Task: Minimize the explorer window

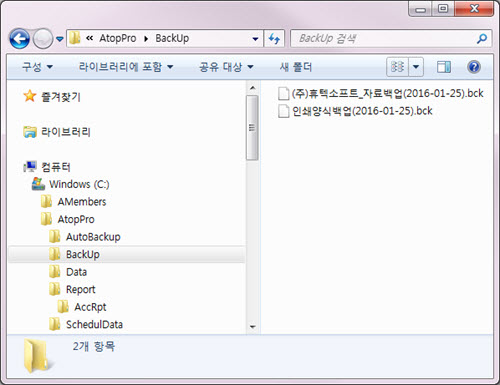Action: pyautogui.click(x=420, y=9)
